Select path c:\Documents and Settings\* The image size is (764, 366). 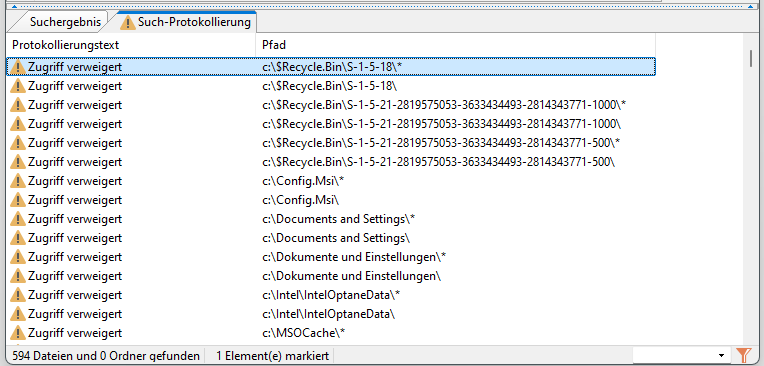point(338,219)
